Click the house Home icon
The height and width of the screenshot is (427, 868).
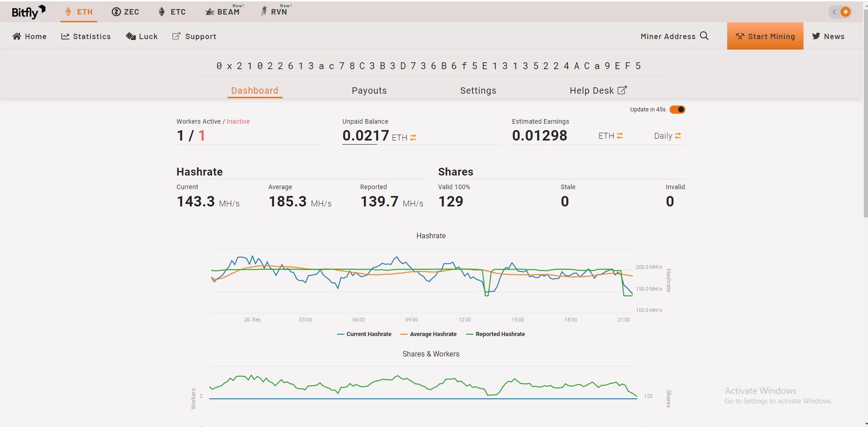pos(17,36)
